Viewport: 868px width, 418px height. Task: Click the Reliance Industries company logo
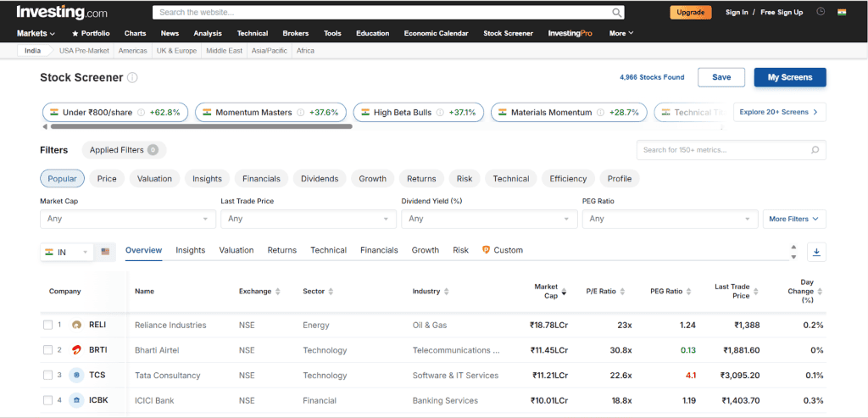pyautogui.click(x=76, y=325)
